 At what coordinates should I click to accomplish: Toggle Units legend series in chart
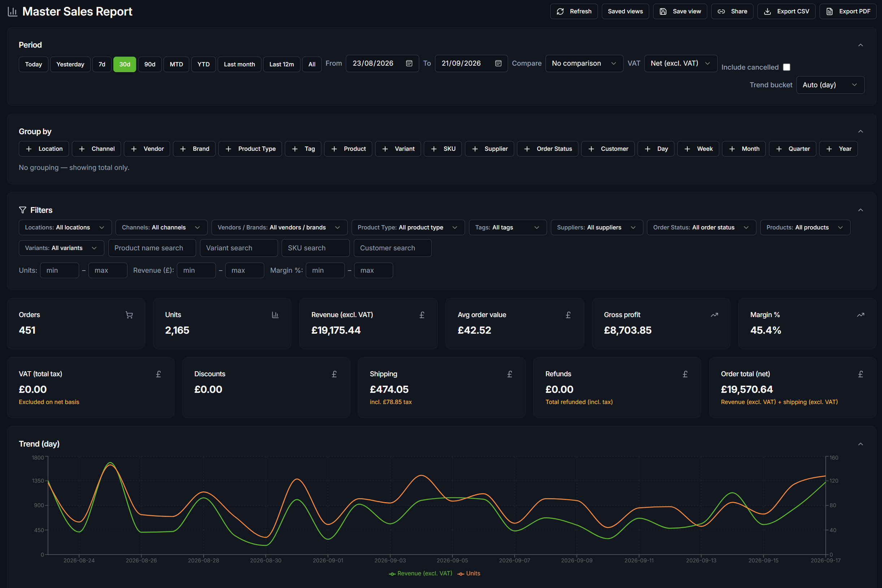click(x=469, y=573)
